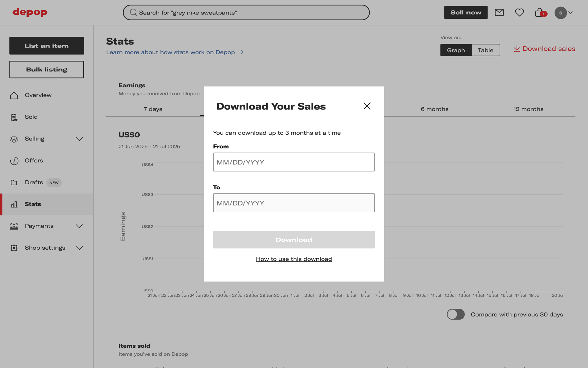Click the Download button in dialog

pyautogui.click(x=294, y=240)
